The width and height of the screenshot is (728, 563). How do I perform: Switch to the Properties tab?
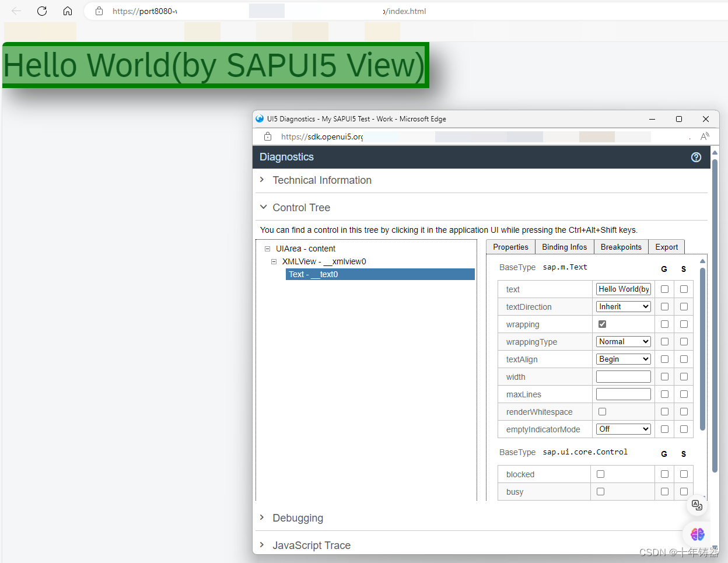510,247
